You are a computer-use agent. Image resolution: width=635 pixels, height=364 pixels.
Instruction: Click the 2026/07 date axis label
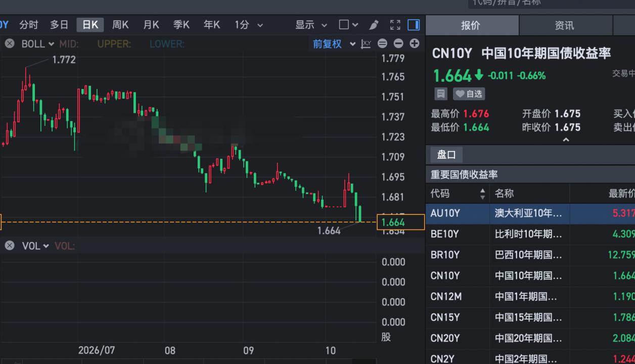(97, 350)
